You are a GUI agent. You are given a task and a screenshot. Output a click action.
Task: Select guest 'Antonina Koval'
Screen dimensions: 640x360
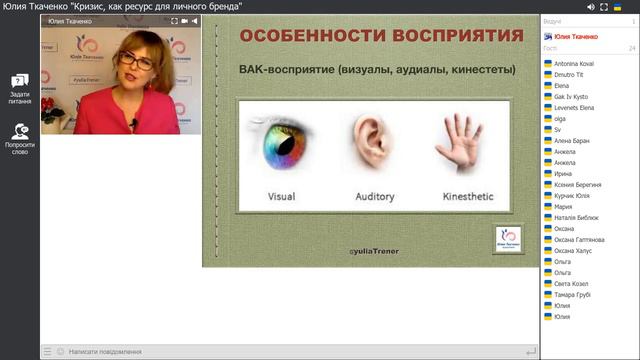click(x=574, y=64)
